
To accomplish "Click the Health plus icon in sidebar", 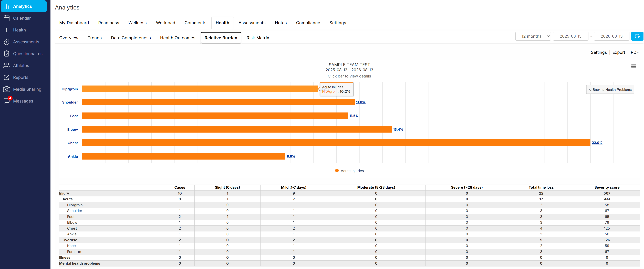I will point(7,30).
